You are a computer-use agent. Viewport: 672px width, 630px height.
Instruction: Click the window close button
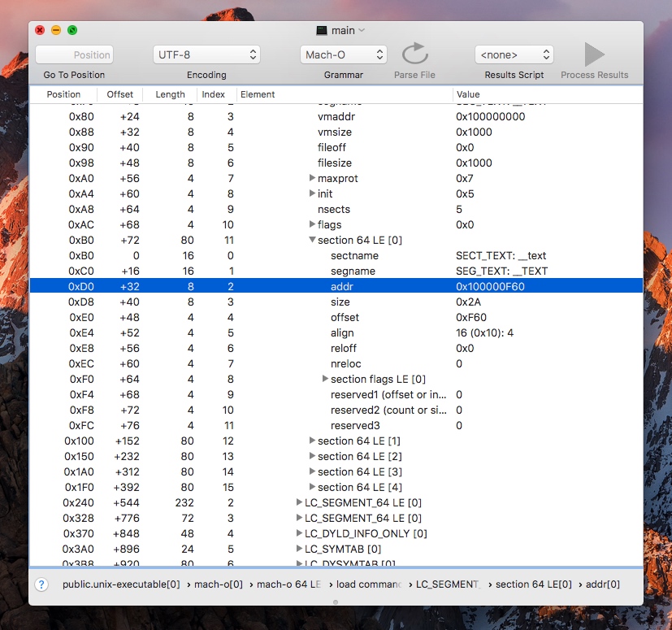(x=40, y=30)
